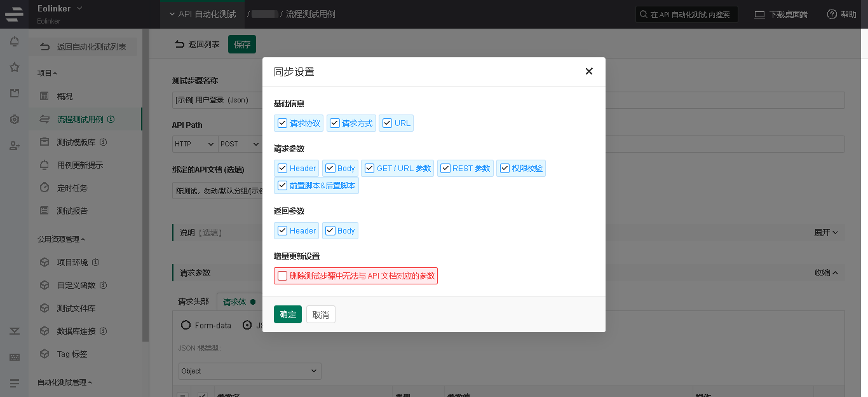Click the settings gear icon in left rail
The width and height of the screenshot is (868, 397).
click(14, 120)
